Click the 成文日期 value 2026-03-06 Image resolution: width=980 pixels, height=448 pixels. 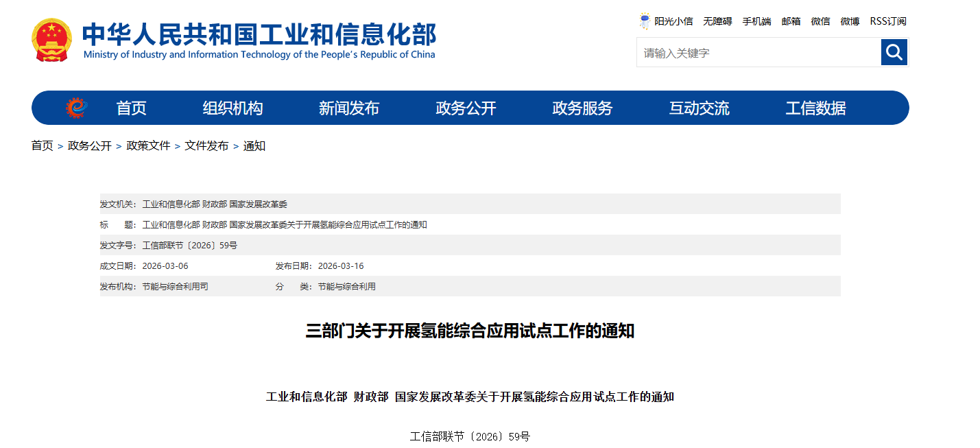tap(165, 266)
